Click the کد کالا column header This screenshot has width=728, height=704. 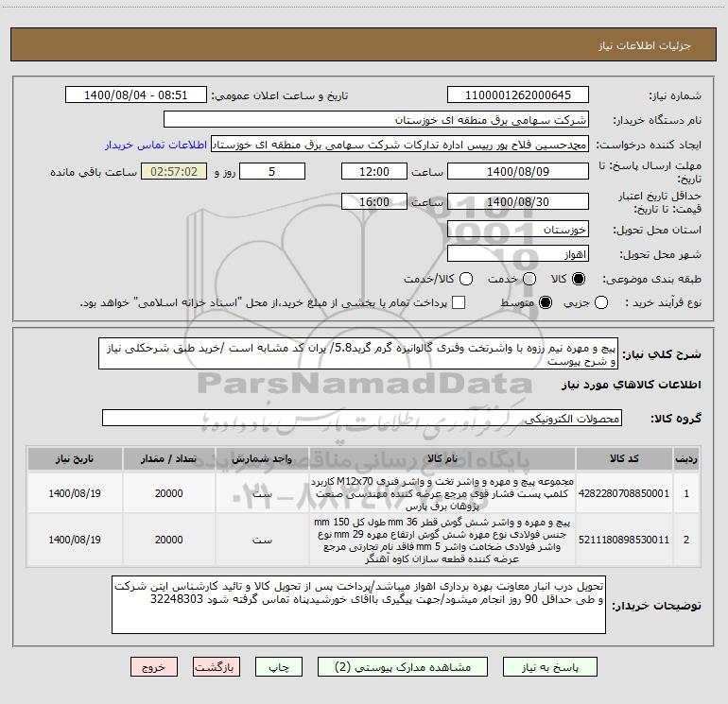(x=624, y=458)
